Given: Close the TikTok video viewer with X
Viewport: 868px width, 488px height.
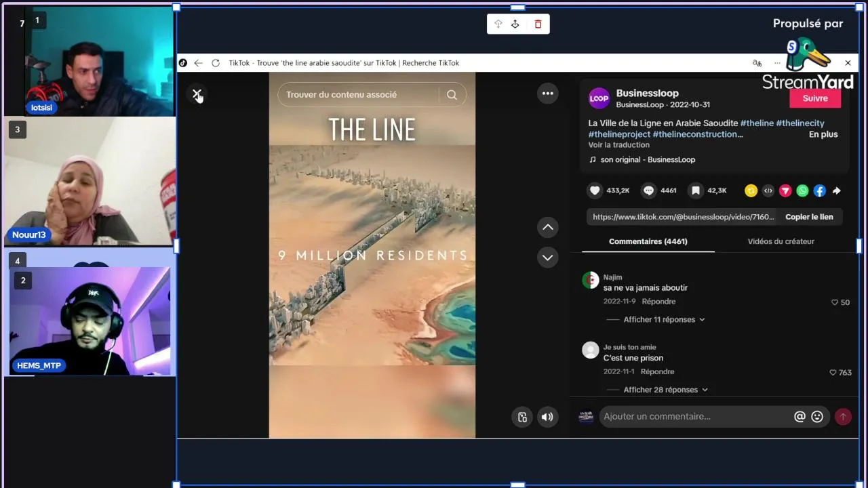Looking at the screenshot, I should click(197, 94).
